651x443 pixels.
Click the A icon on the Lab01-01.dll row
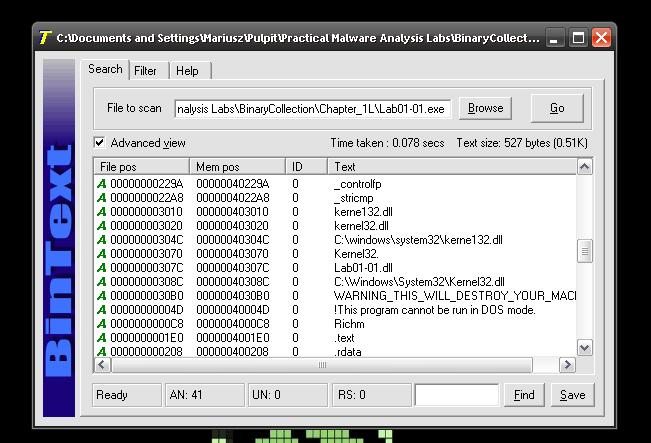click(x=102, y=267)
